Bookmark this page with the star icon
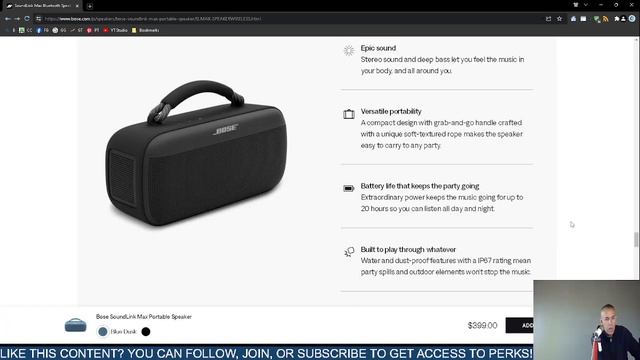Image resolution: width=640 pixels, height=360 pixels. [559, 19]
